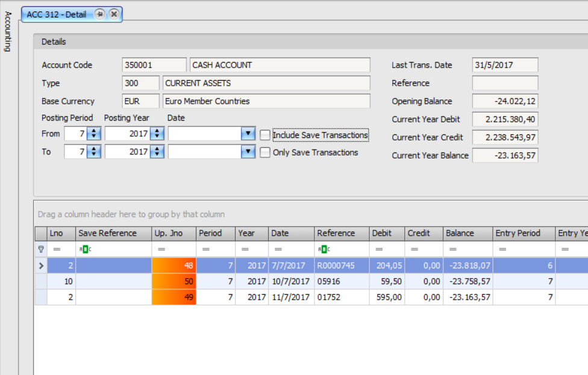Click orange Up. Jno cell with value 50
588x375 pixels.
pos(174,282)
